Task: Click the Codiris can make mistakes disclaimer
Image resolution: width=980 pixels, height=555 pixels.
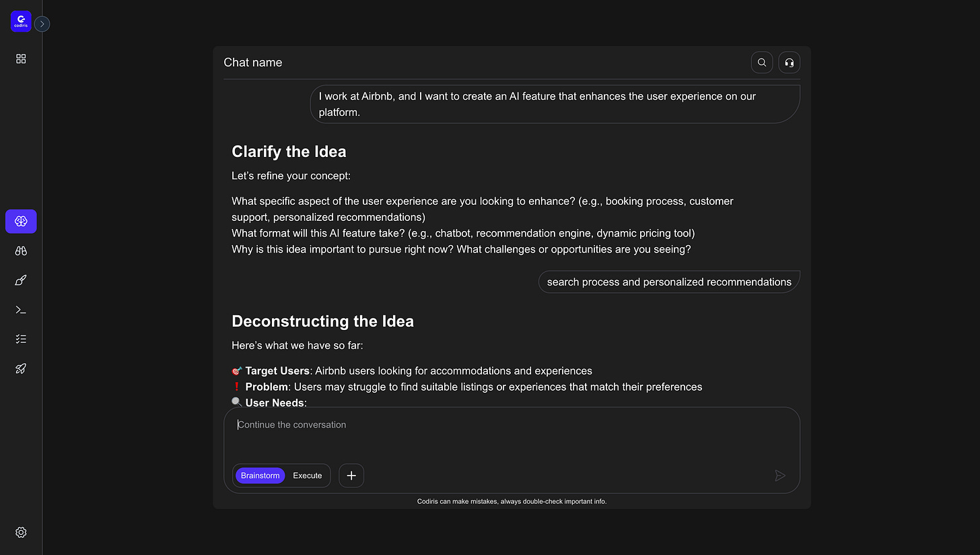Action: click(512, 501)
